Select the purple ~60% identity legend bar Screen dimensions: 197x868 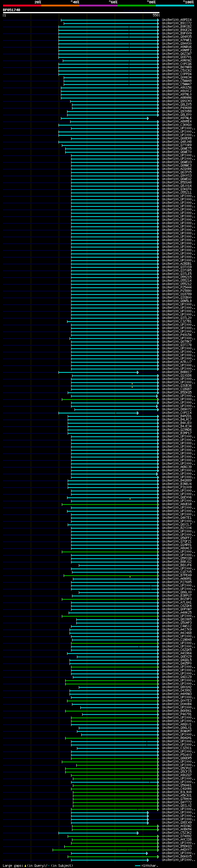[x=99, y=6]
